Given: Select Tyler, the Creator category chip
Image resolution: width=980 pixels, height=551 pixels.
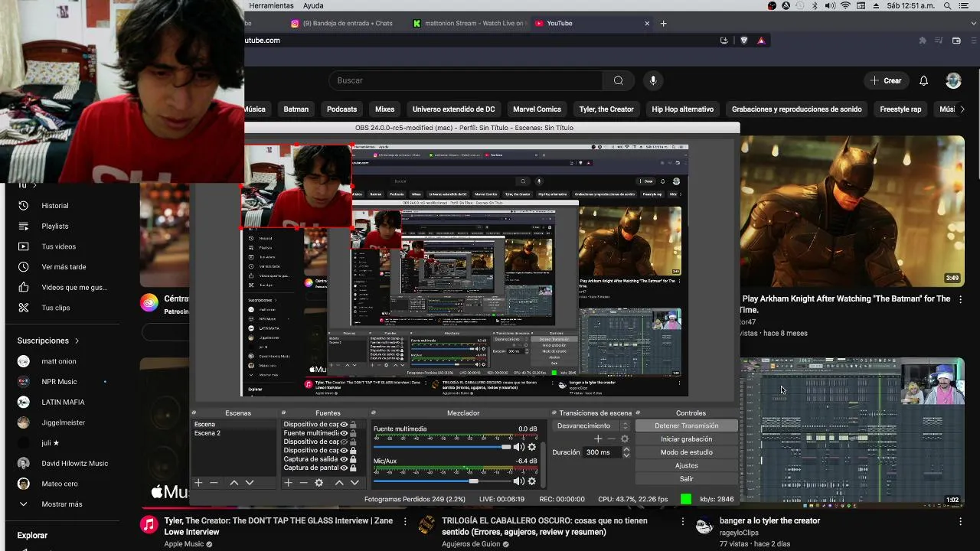Looking at the screenshot, I should coord(606,109).
